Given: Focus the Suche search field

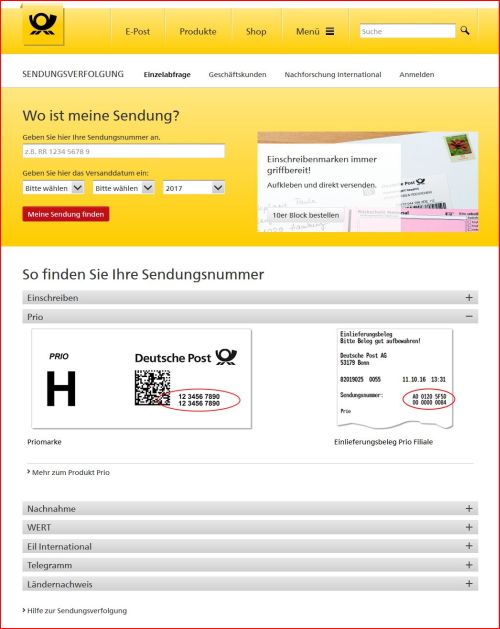Looking at the screenshot, I should click(x=407, y=31).
